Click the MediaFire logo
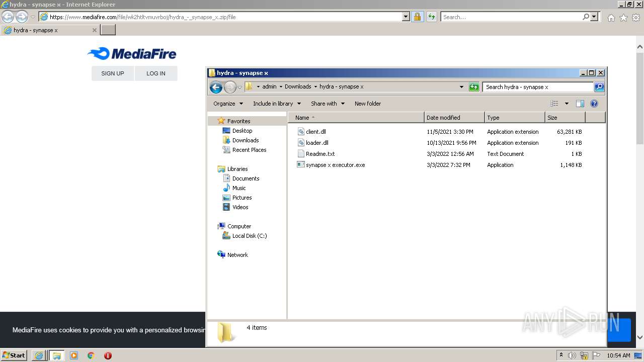Viewport: 644px width, 362px height. click(x=132, y=53)
